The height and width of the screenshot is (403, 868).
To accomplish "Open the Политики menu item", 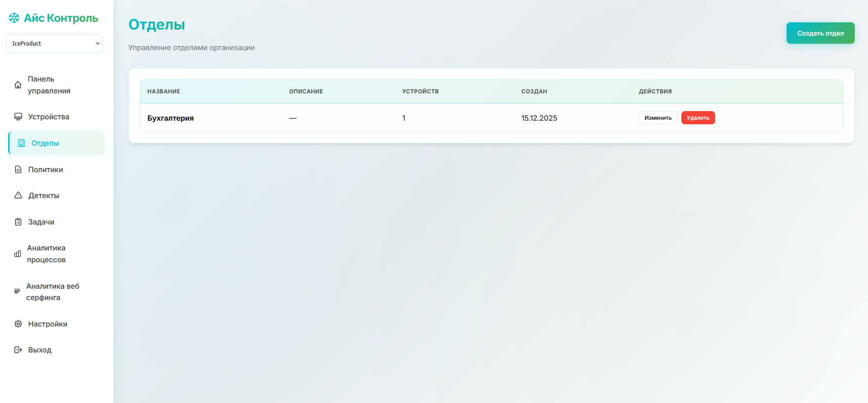I will tap(46, 169).
